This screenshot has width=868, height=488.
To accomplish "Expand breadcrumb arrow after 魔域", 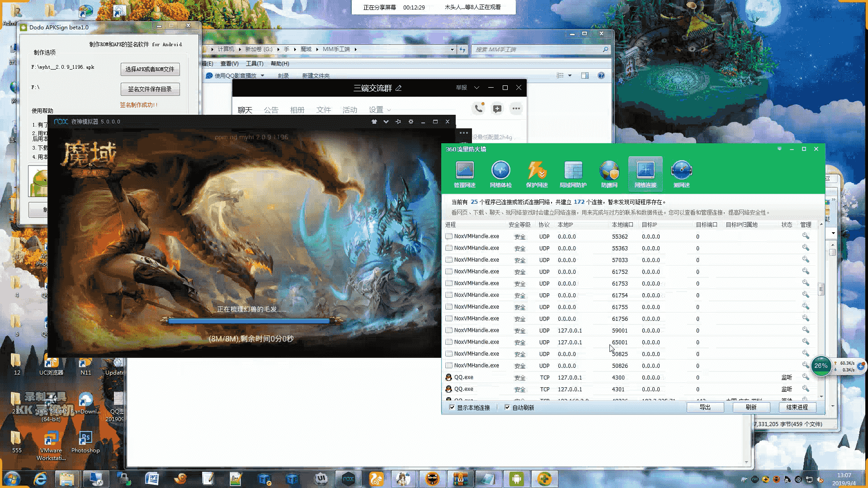I will click(x=317, y=49).
